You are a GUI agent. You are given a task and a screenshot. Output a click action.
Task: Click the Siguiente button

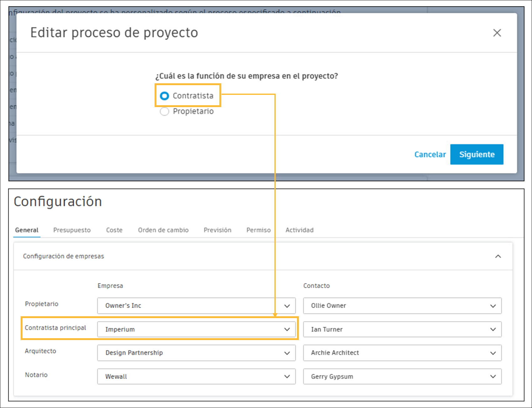(x=477, y=154)
